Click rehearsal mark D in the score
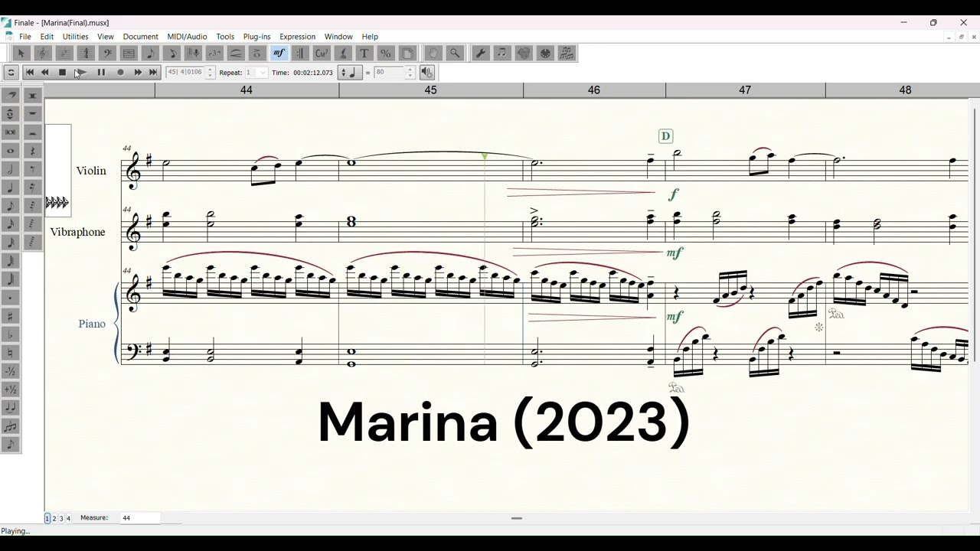This screenshot has height=551, width=980. tap(665, 136)
